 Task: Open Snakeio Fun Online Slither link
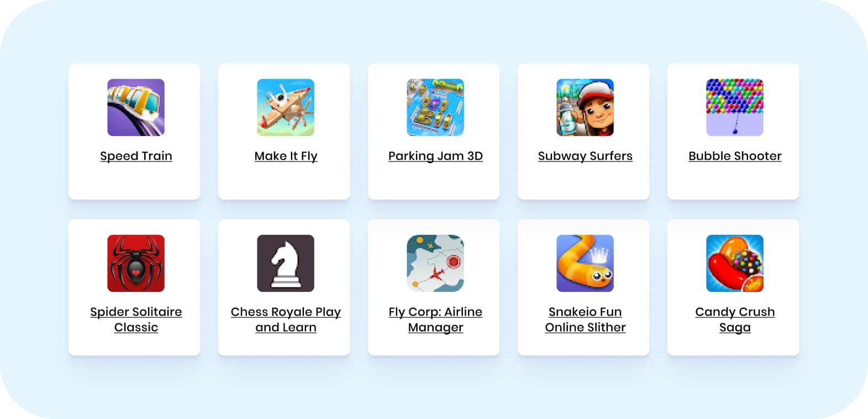(x=585, y=320)
